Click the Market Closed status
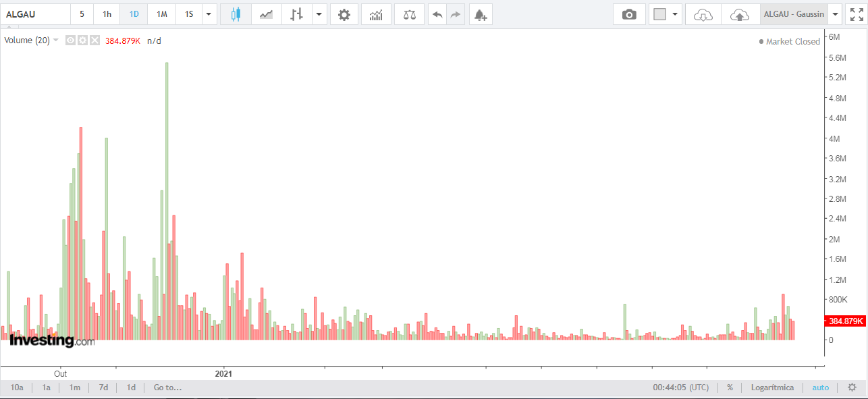 click(x=790, y=41)
